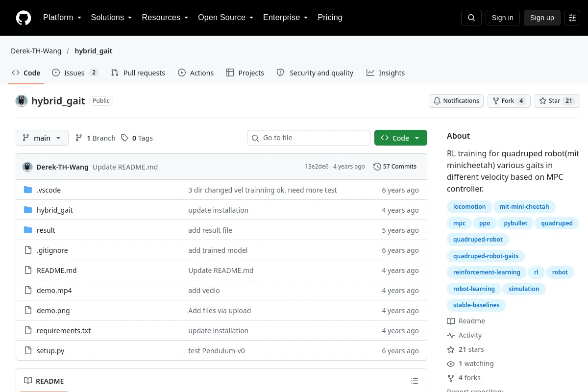Image resolution: width=588 pixels, height=392 pixels.
Task: Click the Sign in button
Action: tap(502, 18)
